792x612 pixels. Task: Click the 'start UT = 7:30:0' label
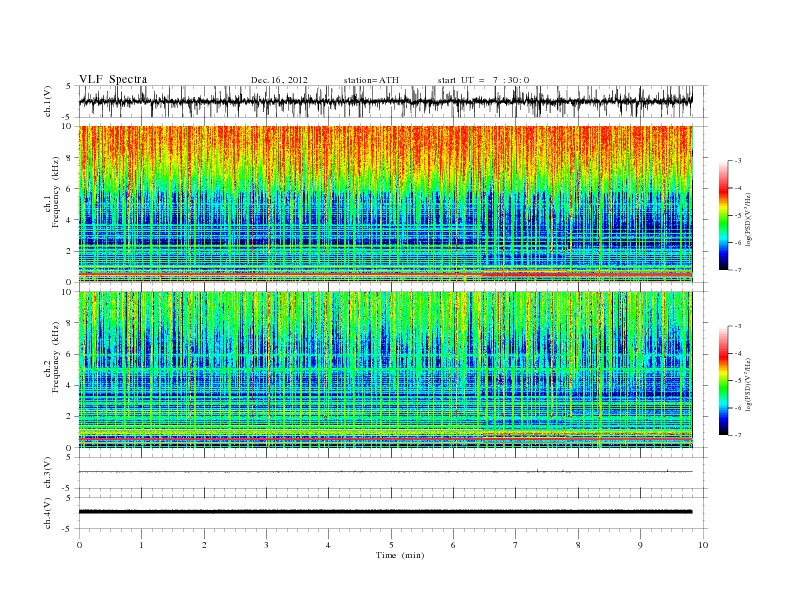click(x=483, y=80)
